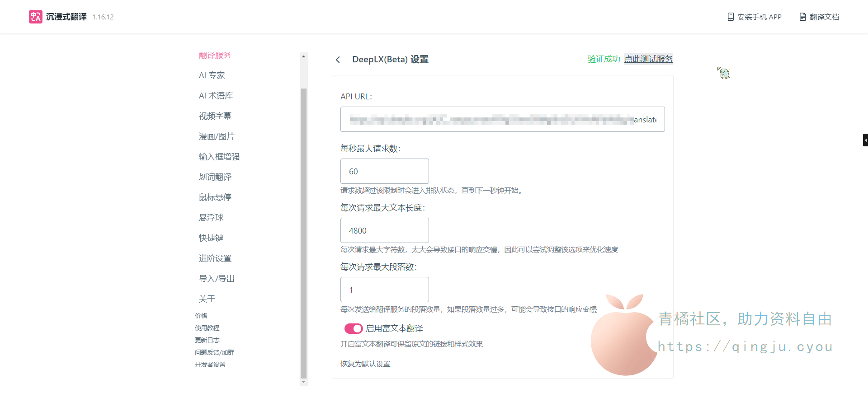This screenshot has width=868, height=402.
Task: Click the DeepLX(Beta) 设置 heading
Action: [x=391, y=60]
